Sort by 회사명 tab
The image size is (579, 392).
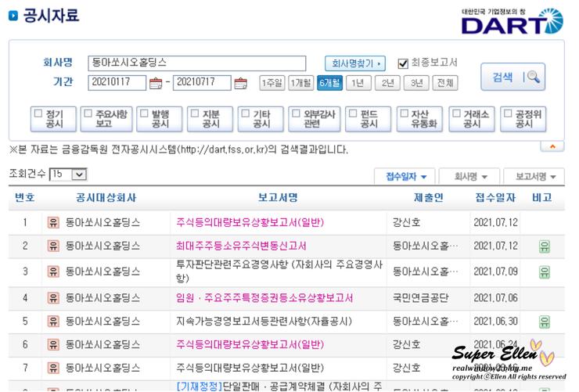pyautogui.click(x=469, y=176)
